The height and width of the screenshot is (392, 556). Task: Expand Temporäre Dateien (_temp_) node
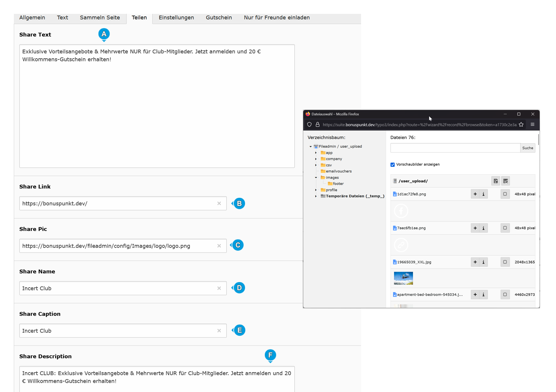pyautogui.click(x=316, y=196)
